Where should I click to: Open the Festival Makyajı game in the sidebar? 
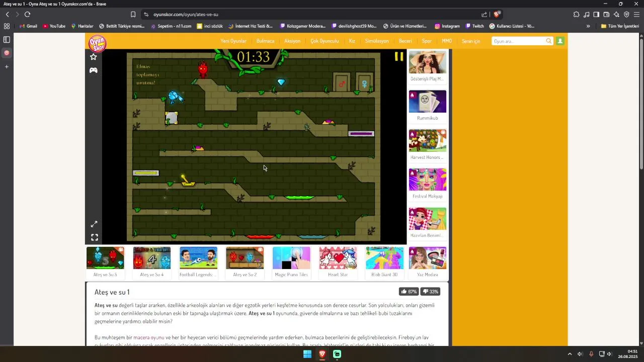tap(428, 184)
